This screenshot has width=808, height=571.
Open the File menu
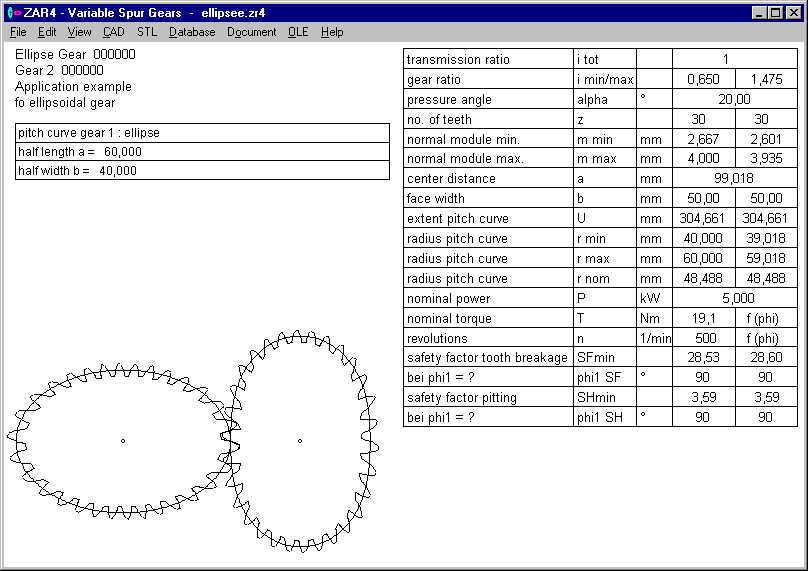tap(18, 32)
